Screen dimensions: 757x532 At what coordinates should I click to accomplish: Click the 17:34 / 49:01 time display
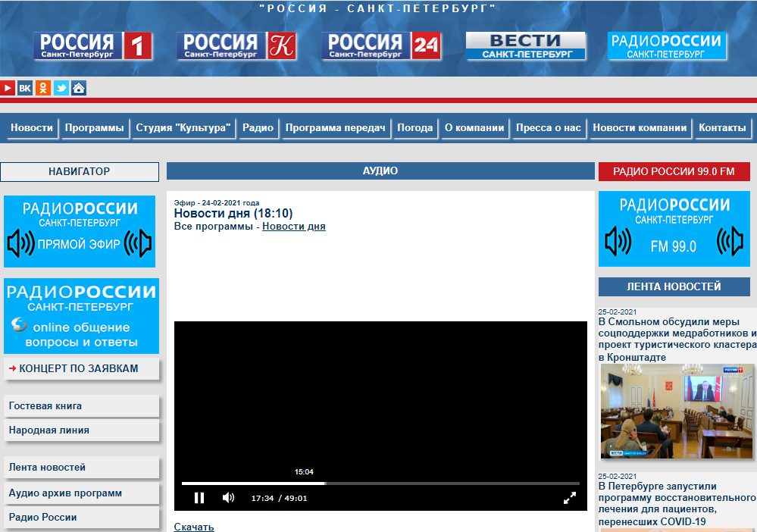(279, 498)
